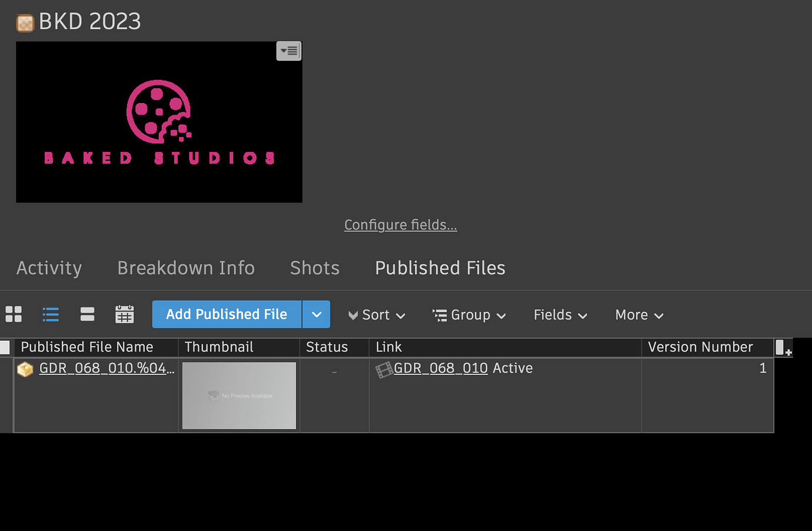Select the checkbox for the GDR_068_010 row
Image resolution: width=812 pixels, height=531 pixels.
click(5, 369)
